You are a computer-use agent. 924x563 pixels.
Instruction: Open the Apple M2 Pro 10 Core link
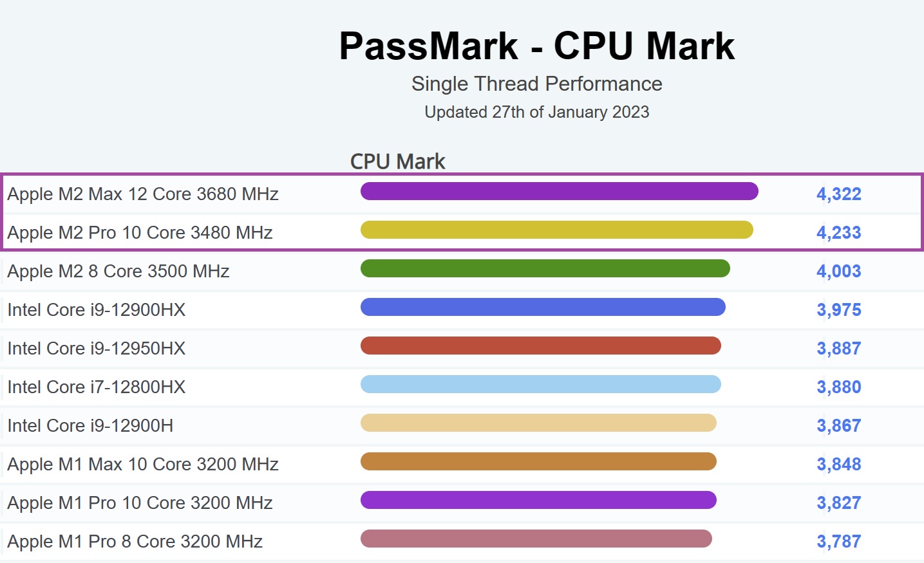point(140,232)
